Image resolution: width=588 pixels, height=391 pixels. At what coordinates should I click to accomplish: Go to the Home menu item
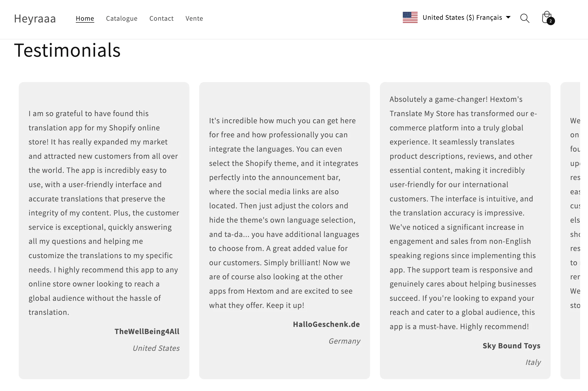coord(85,18)
